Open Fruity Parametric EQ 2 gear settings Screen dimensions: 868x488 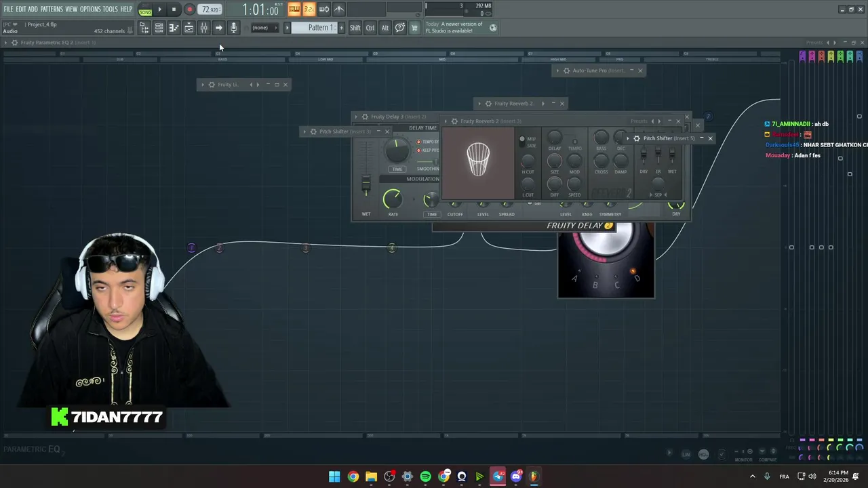pyautogui.click(x=14, y=43)
